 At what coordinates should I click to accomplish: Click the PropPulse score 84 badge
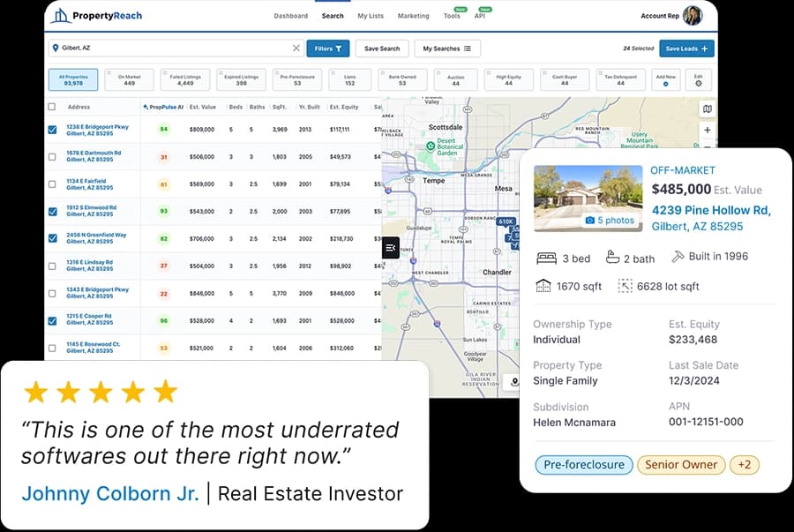click(163, 130)
